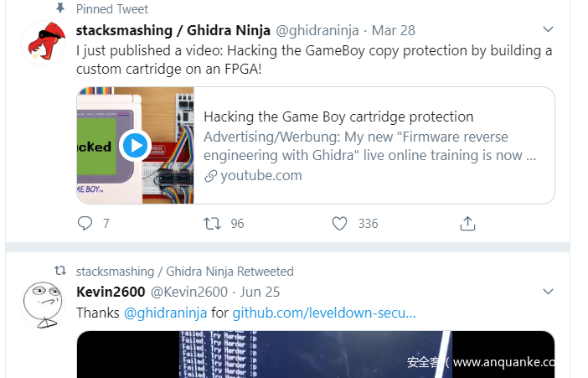Screen dimensions: 588x378
Task: Click the share upload icon
Action: (467, 224)
